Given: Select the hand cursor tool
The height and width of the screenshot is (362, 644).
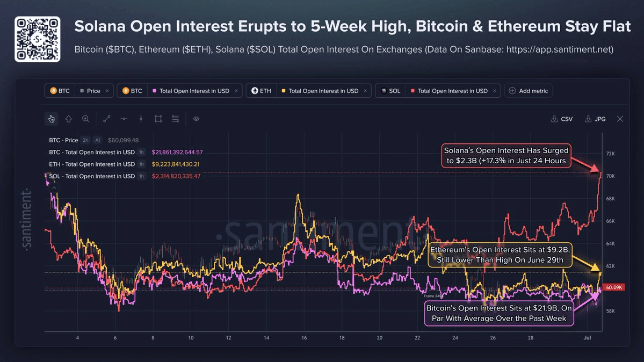Looking at the screenshot, I should point(52,119).
